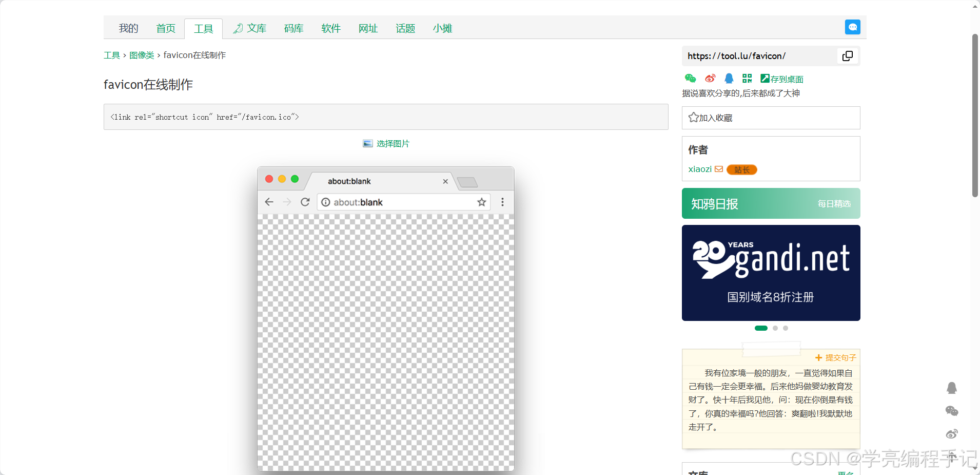
Task: Close the about:blank preview tab
Action: pos(445,181)
